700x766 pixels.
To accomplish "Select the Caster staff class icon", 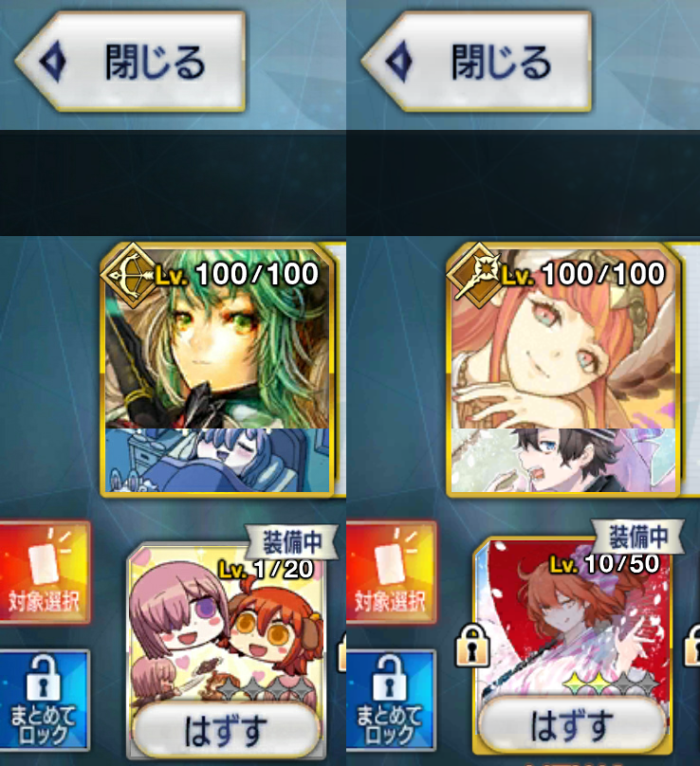I will (x=476, y=272).
